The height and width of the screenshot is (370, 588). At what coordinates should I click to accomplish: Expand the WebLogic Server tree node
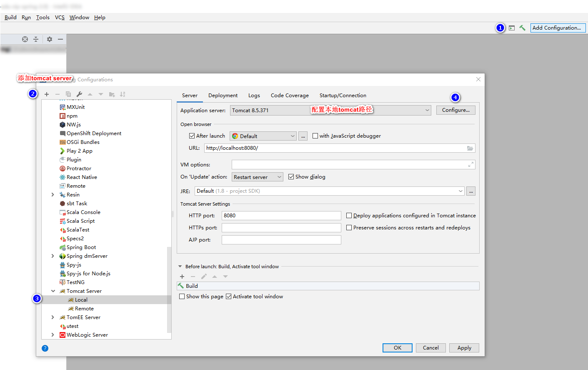pos(53,335)
